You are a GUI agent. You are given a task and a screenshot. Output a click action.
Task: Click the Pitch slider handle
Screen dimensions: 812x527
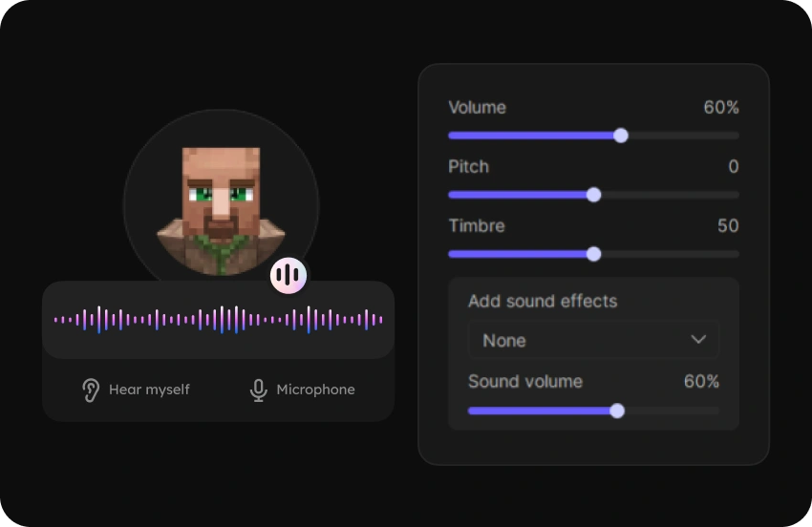[593, 195]
